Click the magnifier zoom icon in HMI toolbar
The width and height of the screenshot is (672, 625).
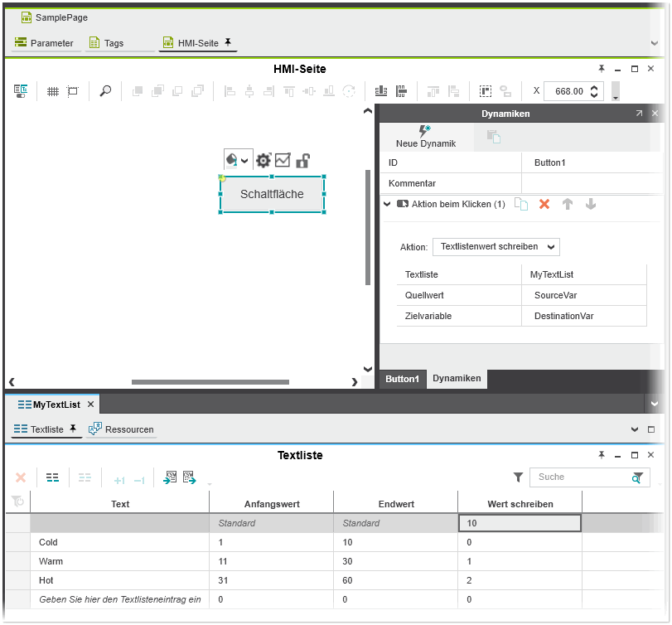[x=105, y=91]
